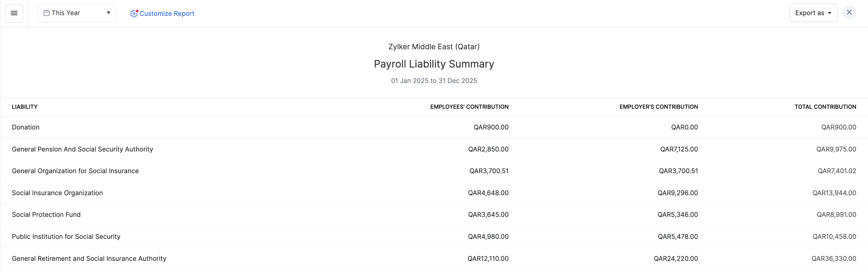Click the Customize Report gear icon
868x272 pixels.
134,14
